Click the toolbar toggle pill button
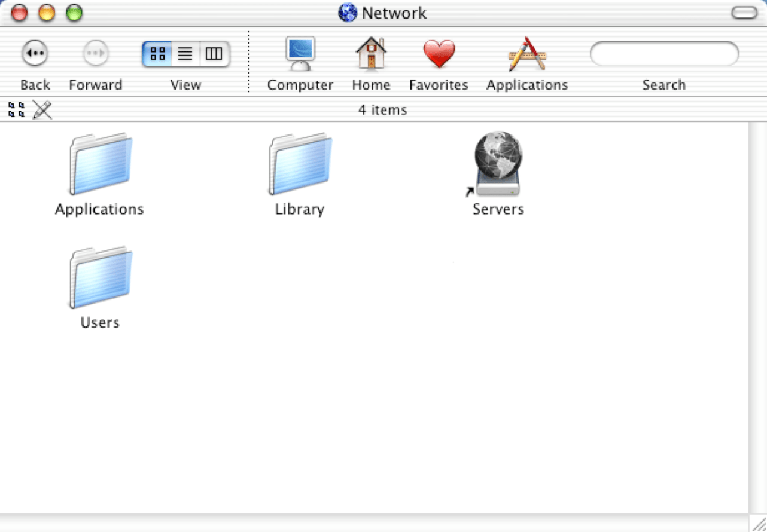 (744, 13)
